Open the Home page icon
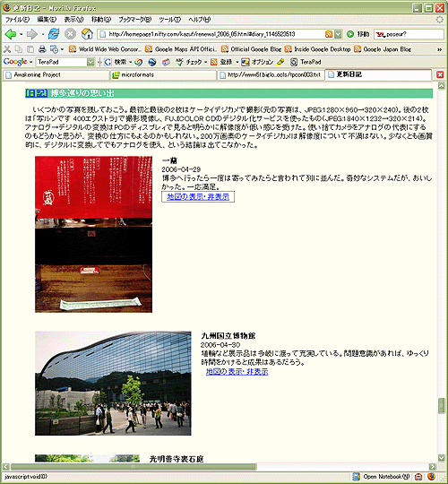This screenshot has height=484, width=448. click(x=87, y=34)
